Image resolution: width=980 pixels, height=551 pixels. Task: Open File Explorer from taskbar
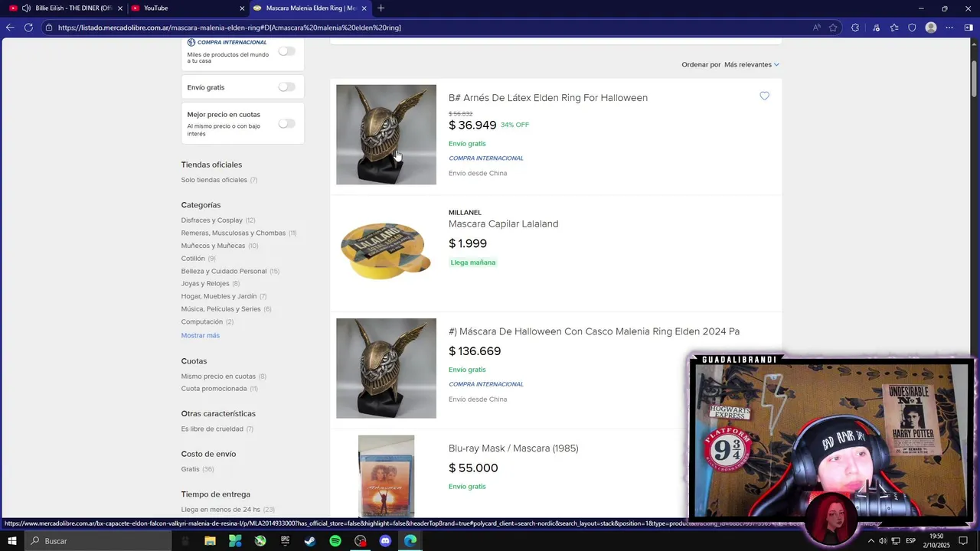pyautogui.click(x=210, y=541)
